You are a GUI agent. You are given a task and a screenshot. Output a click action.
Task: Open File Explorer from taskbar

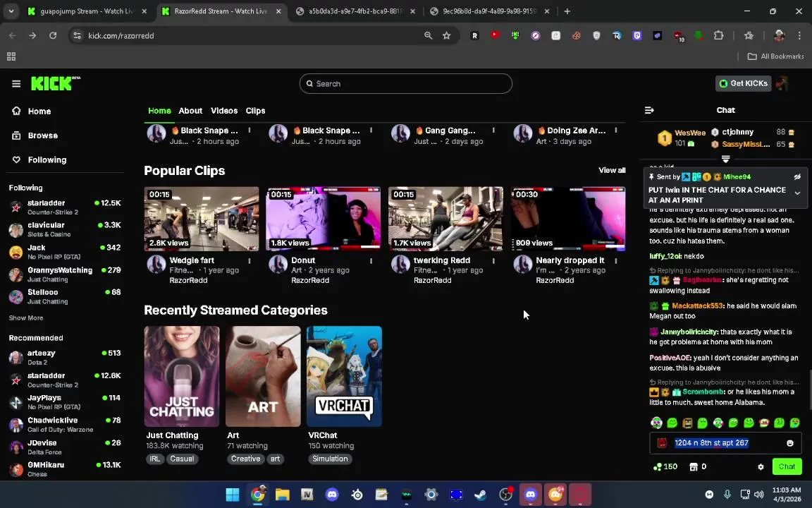tap(282, 495)
